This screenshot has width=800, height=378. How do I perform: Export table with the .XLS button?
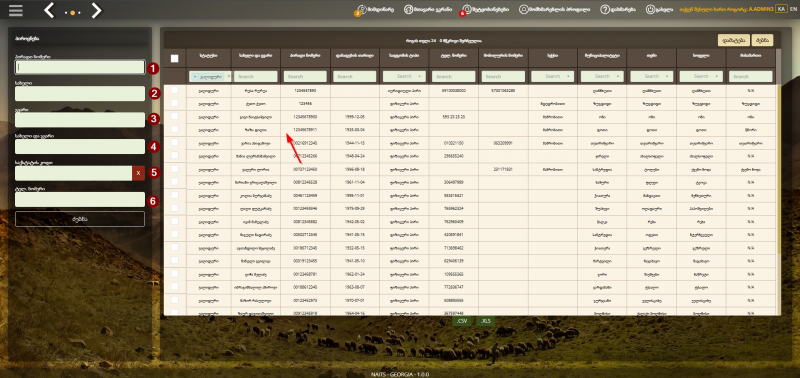click(x=486, y=321)
